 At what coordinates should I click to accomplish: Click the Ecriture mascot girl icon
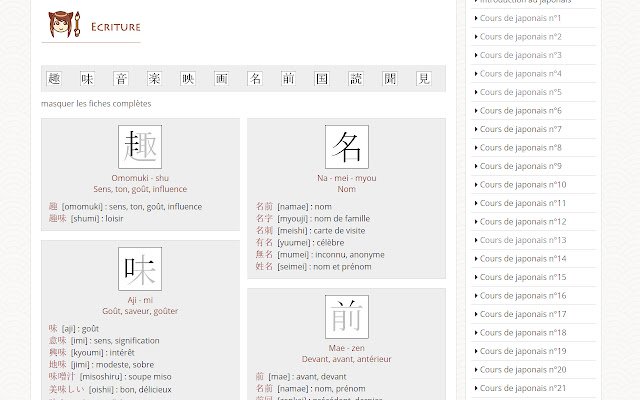(x=64, y=24)
